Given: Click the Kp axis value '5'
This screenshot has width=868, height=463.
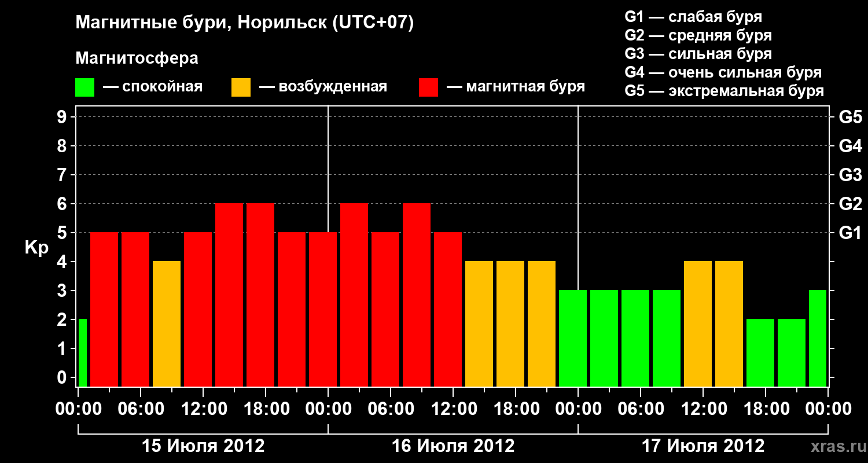Looking at the screenshot, I should point(63,233).
